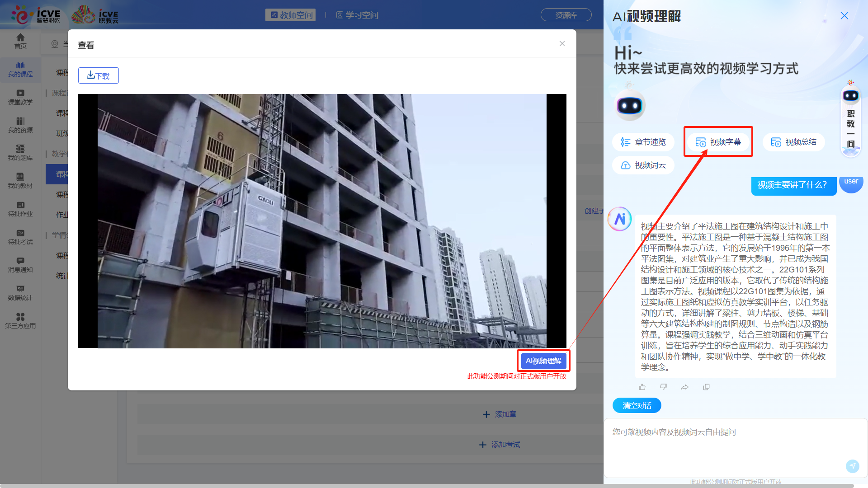Image resolution: width=868 pixels, height=488 pixels.
Task: Give a thumbs down to the AI response
Action: pyautogui.click(x=663, y=387)
